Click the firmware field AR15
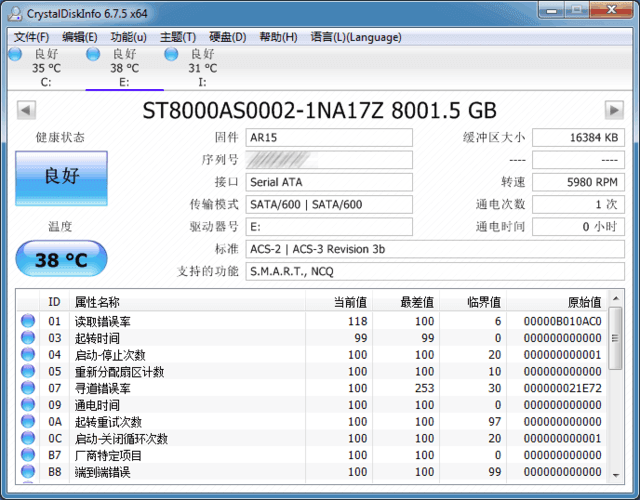The width and height of the screenshot is (640, 500). pos(329,138)
